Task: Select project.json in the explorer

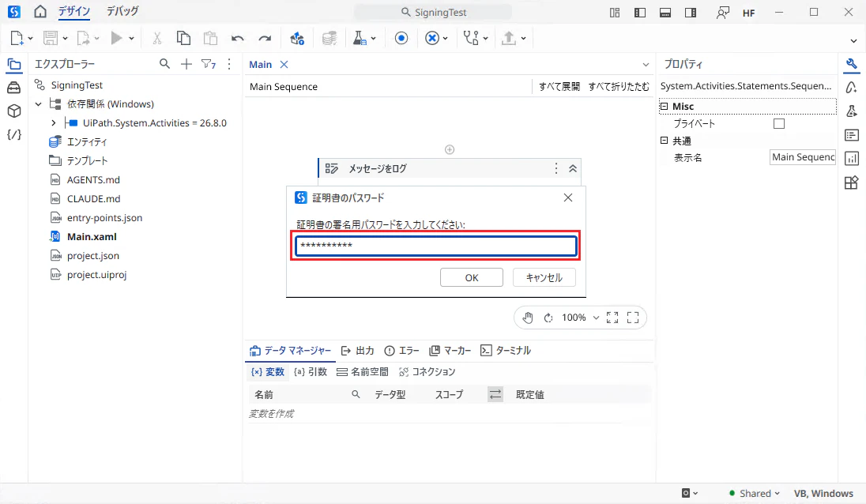Action: click(92, 256)
